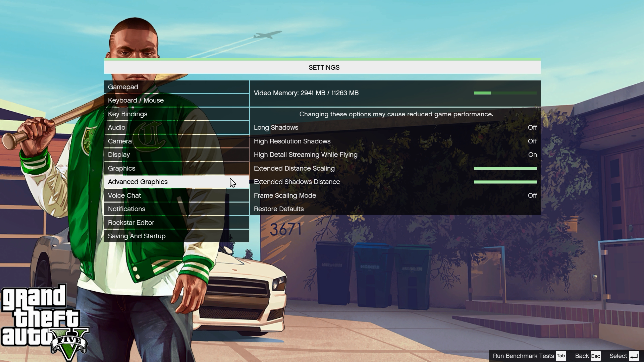
Task: Click Restore Defaults button
Action: coord(279,208)
